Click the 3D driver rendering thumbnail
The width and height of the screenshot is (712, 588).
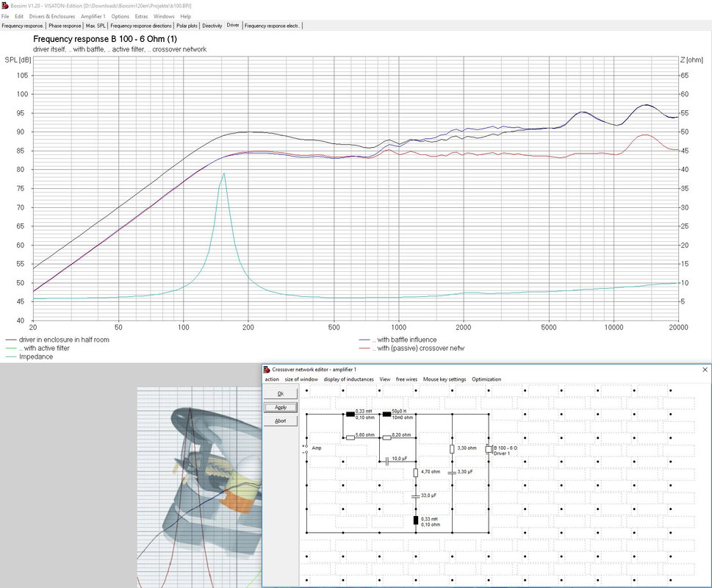click(x=199, y=487)
